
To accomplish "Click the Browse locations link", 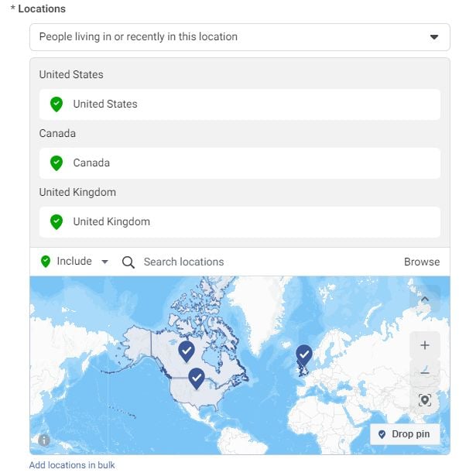I will [x=422, y=262].
